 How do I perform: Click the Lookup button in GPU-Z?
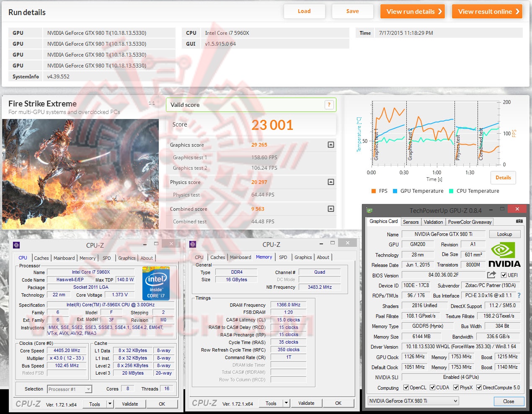point(504,234)
